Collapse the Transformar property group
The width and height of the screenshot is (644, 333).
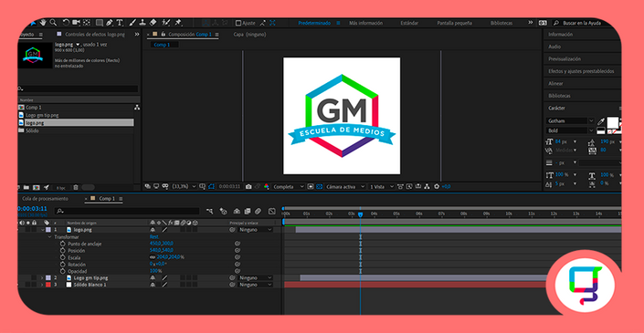tap(50, 237)
